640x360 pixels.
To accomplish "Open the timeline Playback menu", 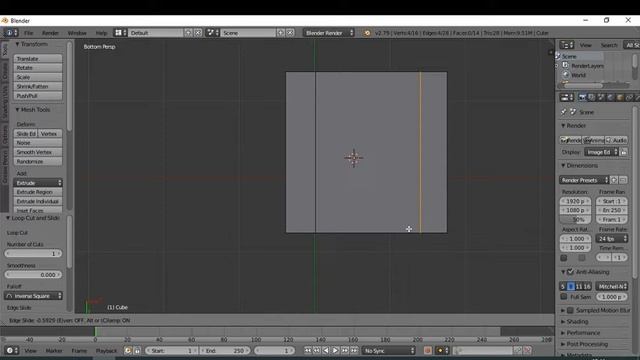I will pos(106,351).
